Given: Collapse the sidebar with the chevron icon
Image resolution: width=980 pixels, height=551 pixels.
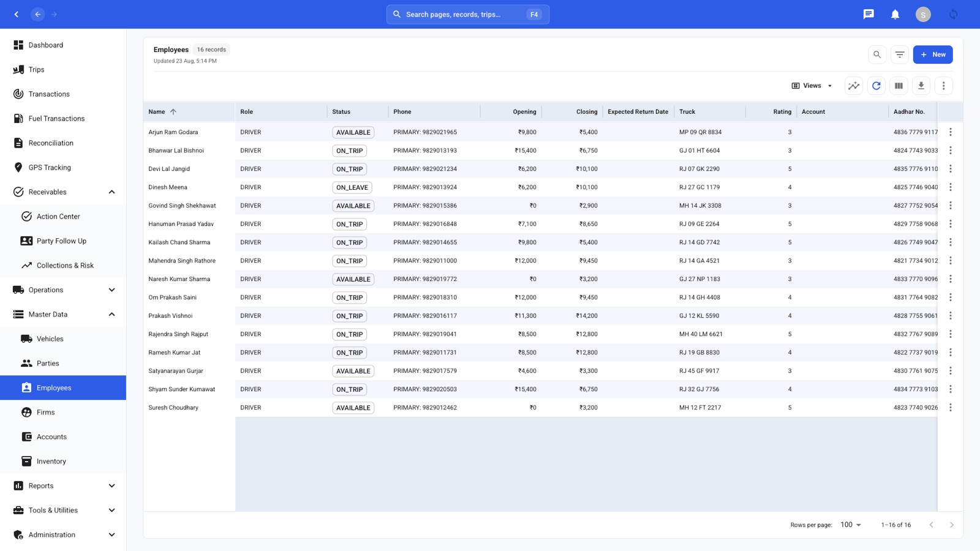Looking at the screenshot, I should (17, 14).
